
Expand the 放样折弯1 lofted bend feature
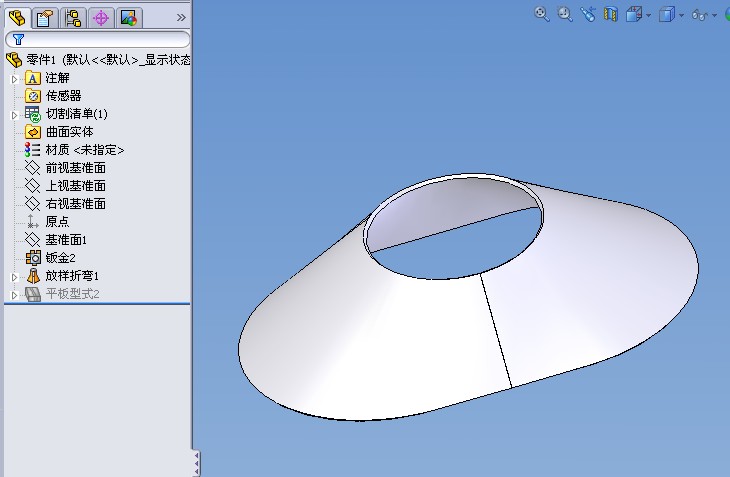(x=14, y=277)
